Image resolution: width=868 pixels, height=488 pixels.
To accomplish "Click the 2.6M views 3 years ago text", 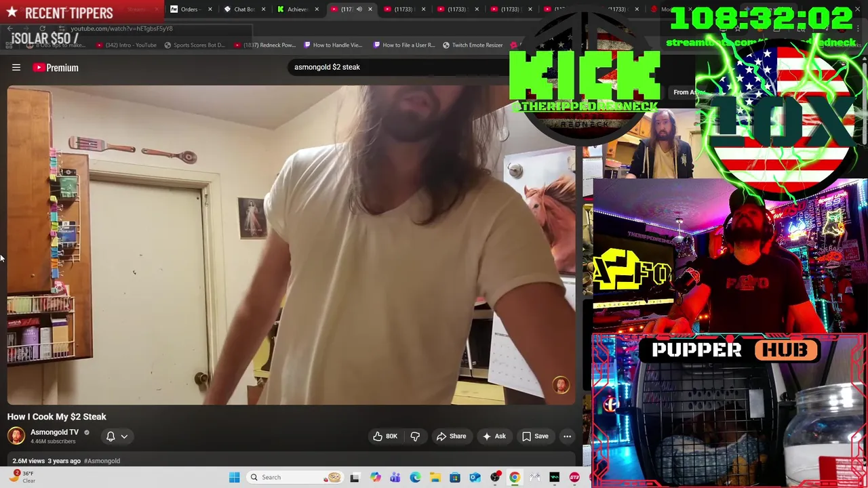I will [x=47, y=461].
